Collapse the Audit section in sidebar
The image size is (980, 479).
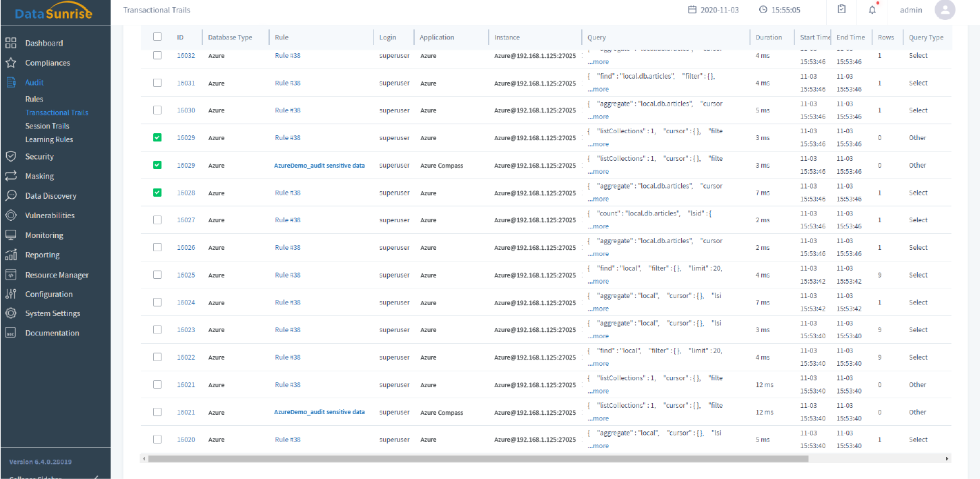point(35,82)
